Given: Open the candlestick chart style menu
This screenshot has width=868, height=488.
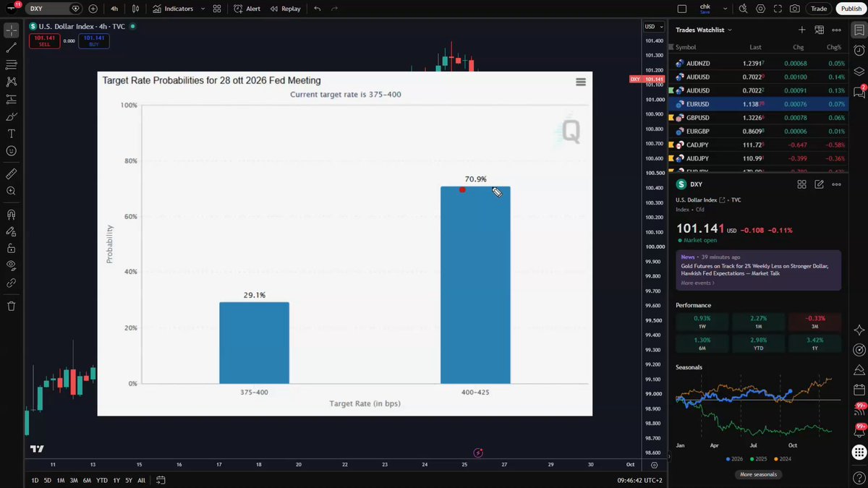Looking at the screenshot, I should pos(136,9).
